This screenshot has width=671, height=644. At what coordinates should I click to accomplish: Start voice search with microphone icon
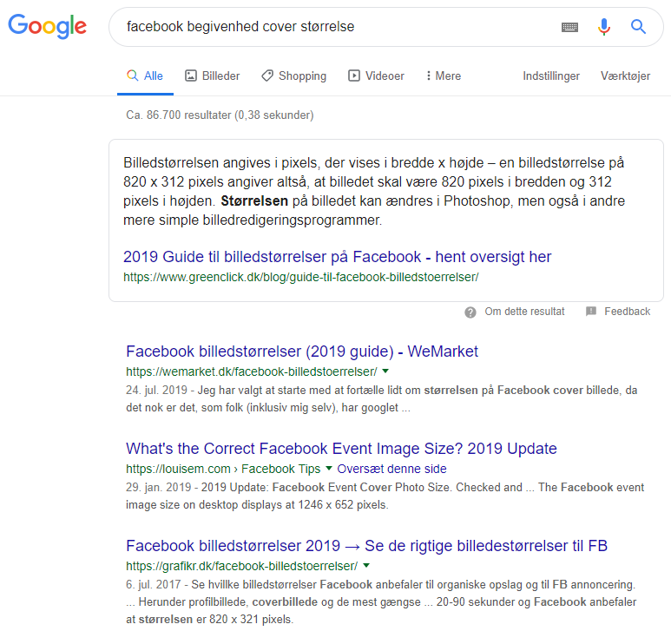604,27
